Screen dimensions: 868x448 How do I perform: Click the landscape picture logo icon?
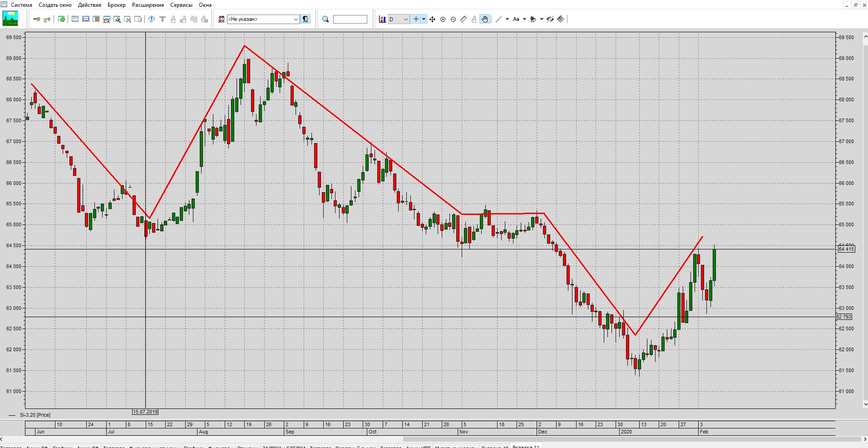point(10,19)
